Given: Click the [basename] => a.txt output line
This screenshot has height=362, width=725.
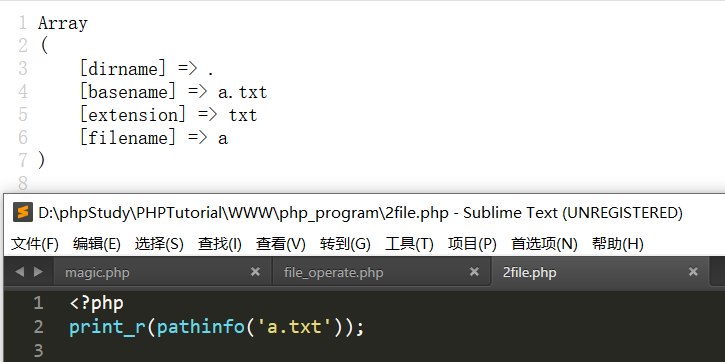Looking at the screenshot, I should click(x=173, y=92).
